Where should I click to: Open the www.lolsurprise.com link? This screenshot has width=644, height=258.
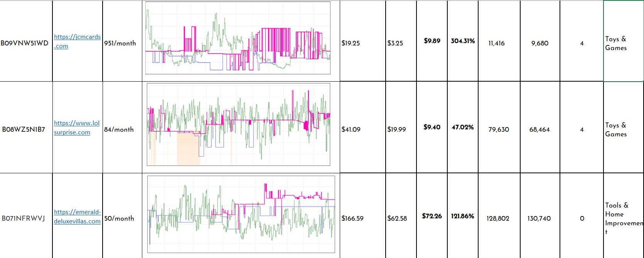(77, 127)
